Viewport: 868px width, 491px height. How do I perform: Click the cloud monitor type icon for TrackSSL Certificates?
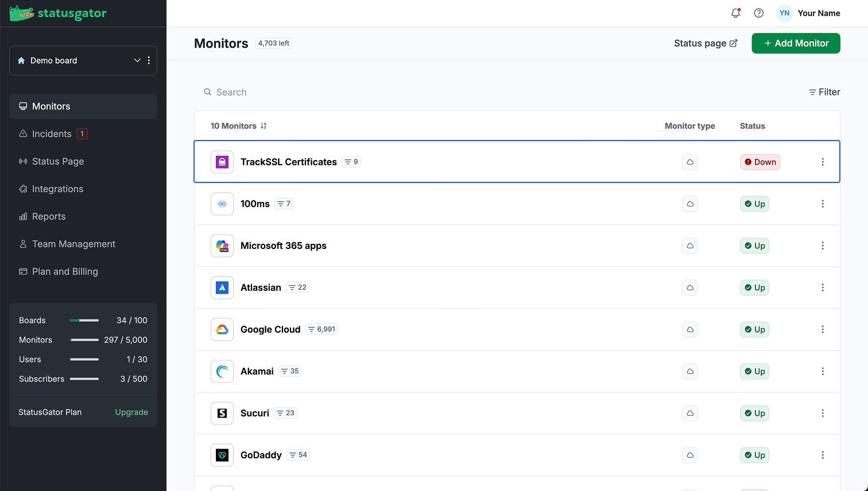690,162
